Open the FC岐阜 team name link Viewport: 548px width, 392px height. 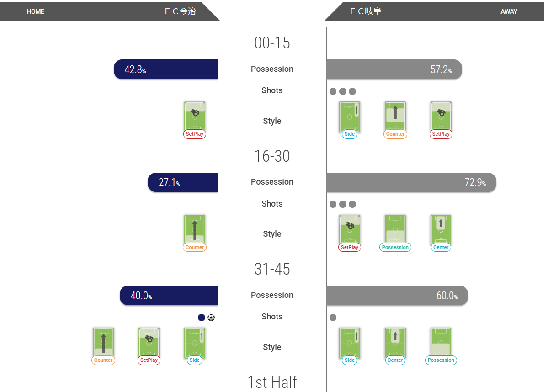(366, 11)
